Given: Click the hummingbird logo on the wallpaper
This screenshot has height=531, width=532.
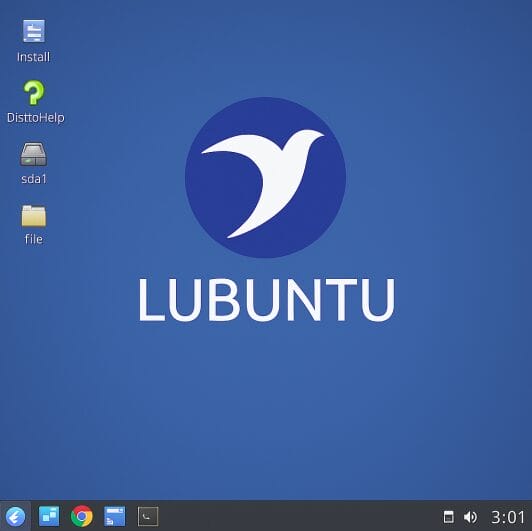Looking at the screenshot, I should tap(265, 177).
